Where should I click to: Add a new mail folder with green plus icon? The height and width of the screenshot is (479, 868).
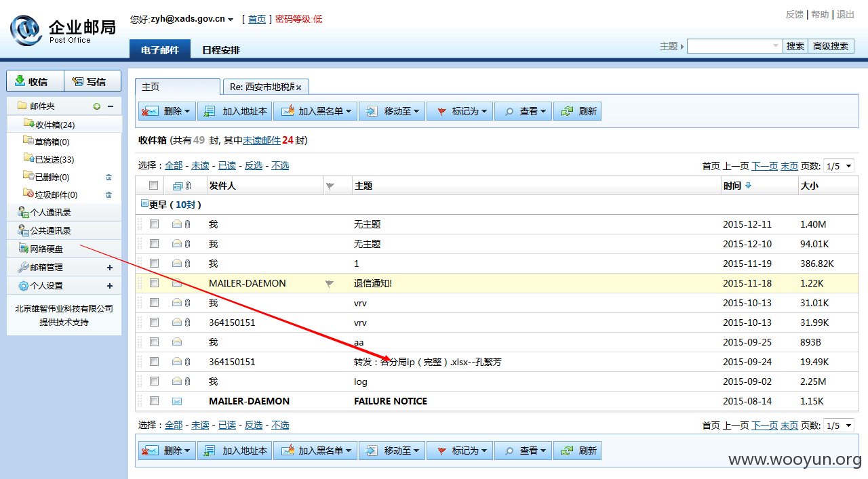(x=97, y=106)
